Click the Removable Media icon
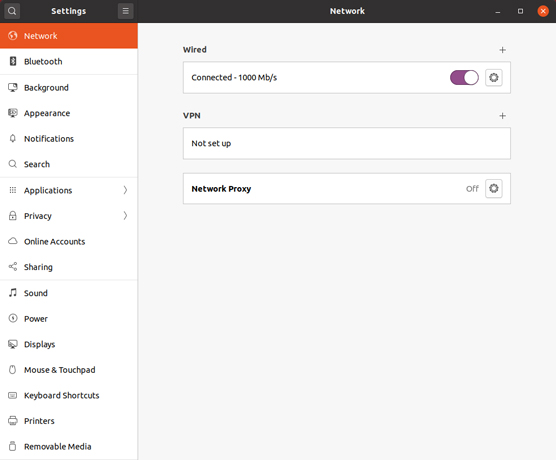This screenshot has height=460, width=556. (x=13, y=446)
